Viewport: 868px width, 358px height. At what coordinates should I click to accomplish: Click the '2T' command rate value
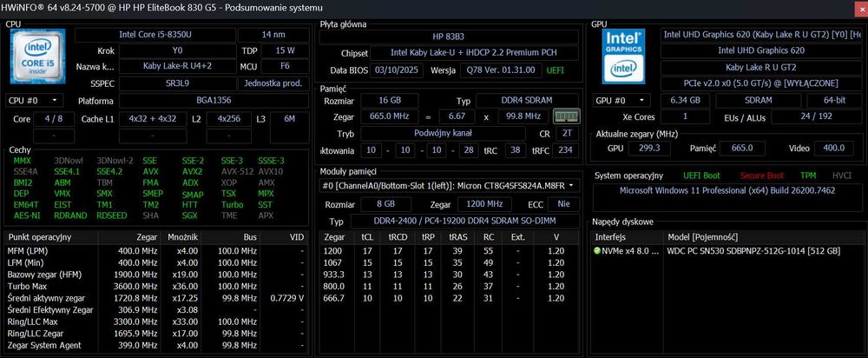[x=566, y=134]
